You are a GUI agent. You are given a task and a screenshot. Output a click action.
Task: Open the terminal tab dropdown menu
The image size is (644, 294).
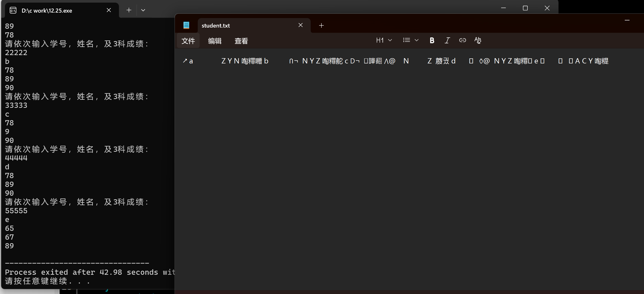[x=143, y=10]
